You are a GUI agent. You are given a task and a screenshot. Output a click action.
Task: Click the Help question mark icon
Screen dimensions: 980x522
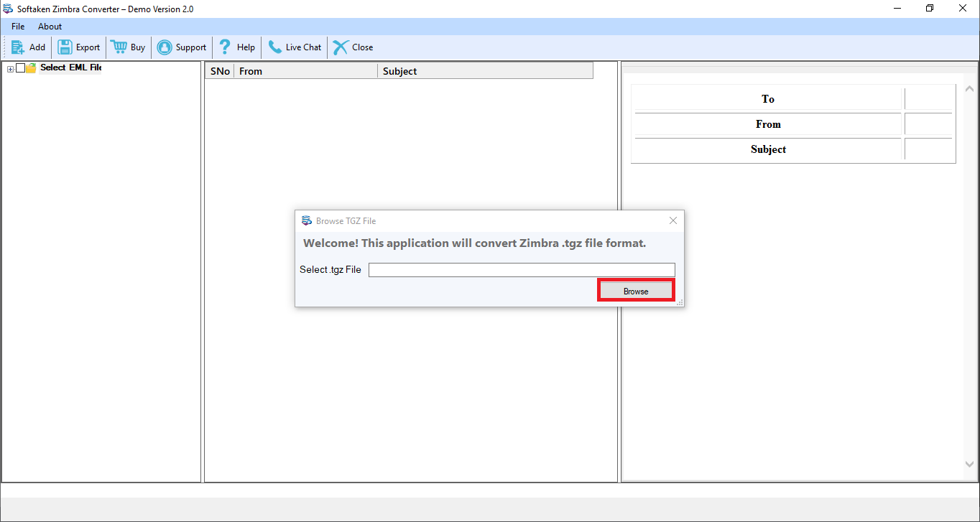click(x=225, y=47)
